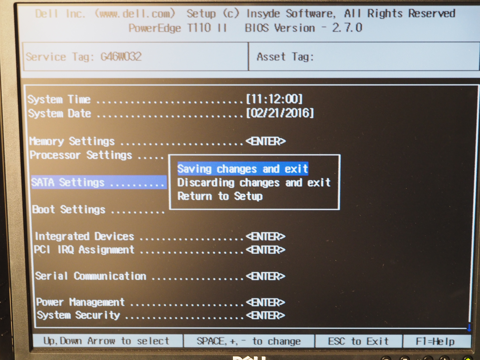Open Serial Communication settings

coord(160,276)
